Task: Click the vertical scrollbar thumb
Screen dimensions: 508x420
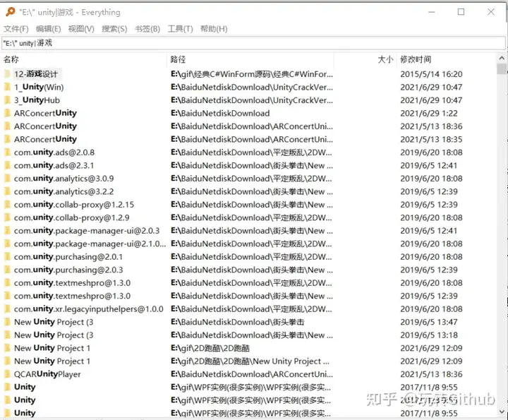Action: (502, 69)
